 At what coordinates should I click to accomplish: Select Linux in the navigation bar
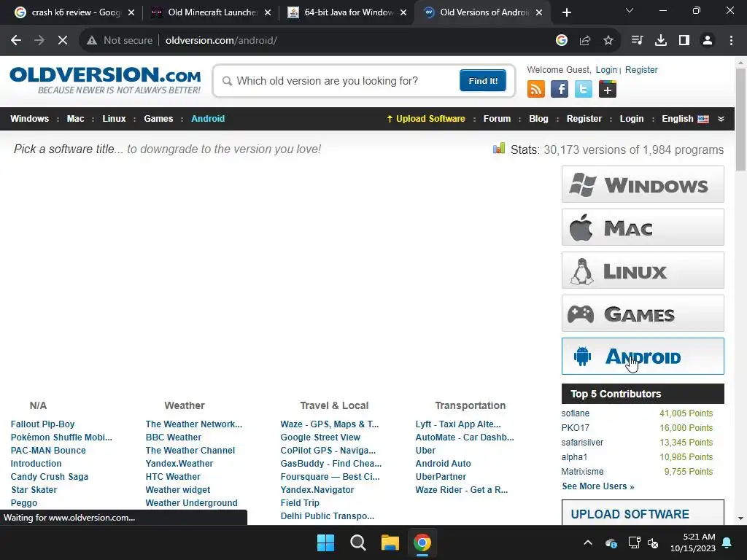pyautogui.click(x=114, y=119)
